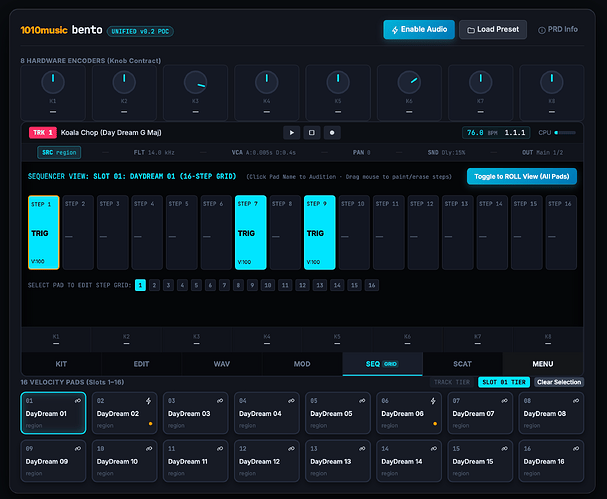Click the link icon on DayDream 16 pad
The width and height of the screenshot is (607, 499).
point(576,449)
